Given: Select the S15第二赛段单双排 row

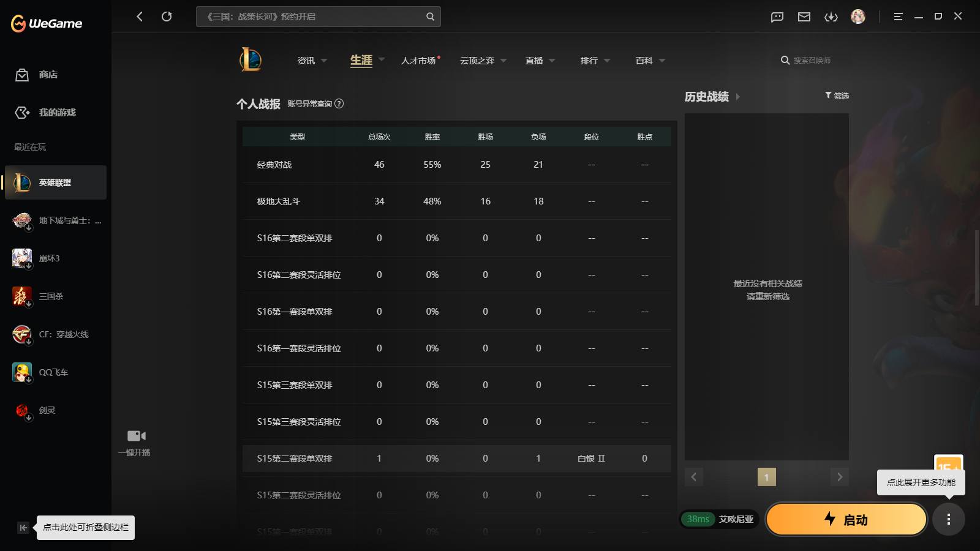Looking at the screenshot, I should [457, 459].
